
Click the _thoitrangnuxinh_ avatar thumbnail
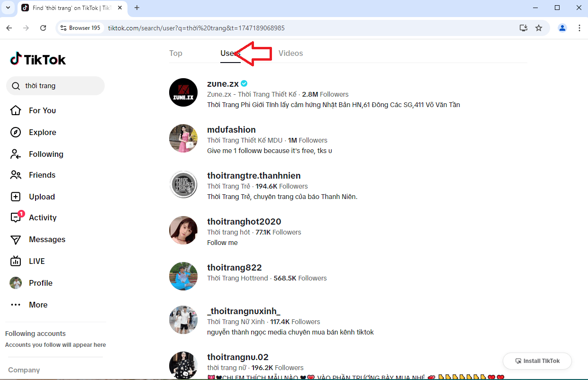[183, 320]
